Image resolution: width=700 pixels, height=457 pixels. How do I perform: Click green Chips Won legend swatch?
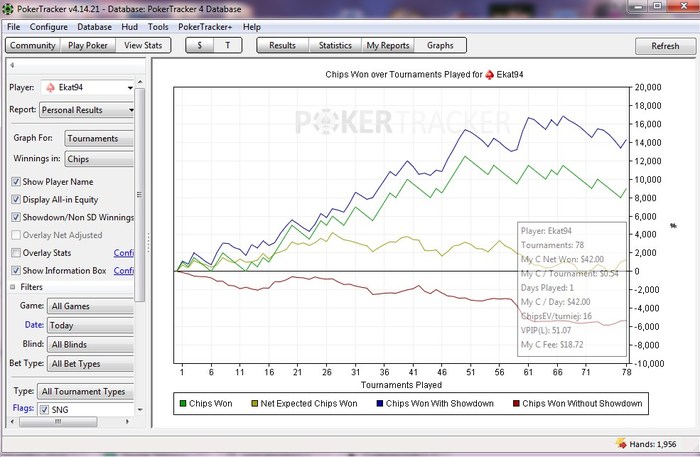pos(183,403)
